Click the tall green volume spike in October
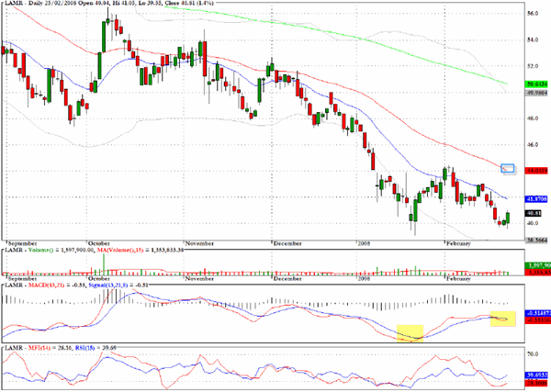This screenshot has width=551, height=392. click(x=104, y=263)
